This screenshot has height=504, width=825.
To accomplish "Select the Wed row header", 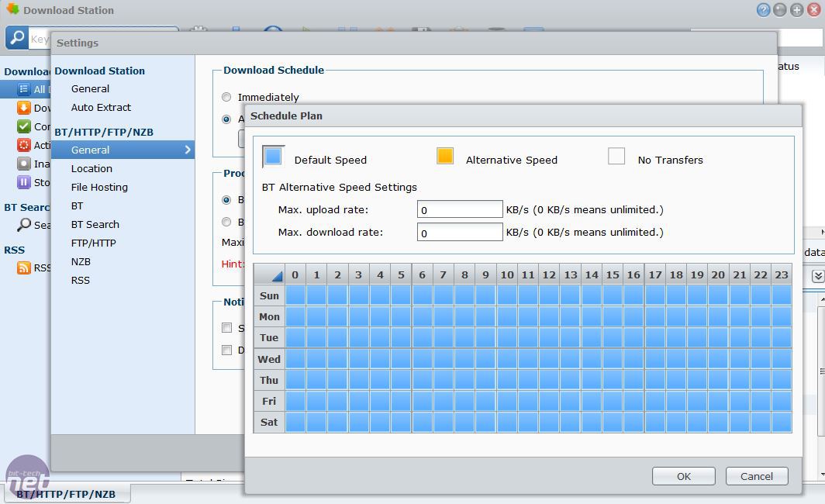I will pyautogui.click(x=269, y=359).
